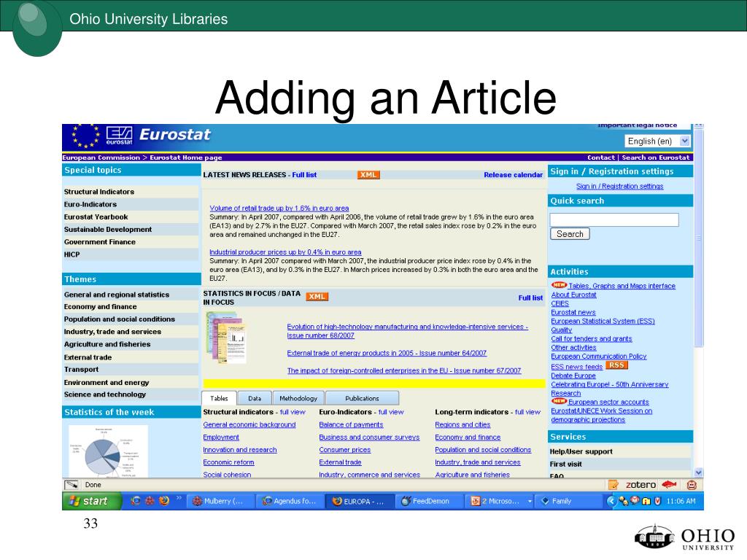Open the Statistics of the week pie chart
The image size is (747, 560).
click(x=108, y=451)
